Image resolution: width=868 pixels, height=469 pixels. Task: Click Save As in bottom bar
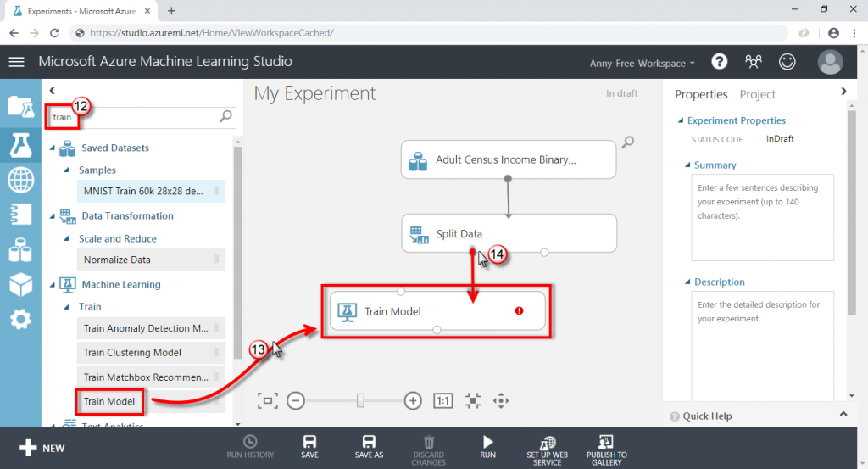369,447
